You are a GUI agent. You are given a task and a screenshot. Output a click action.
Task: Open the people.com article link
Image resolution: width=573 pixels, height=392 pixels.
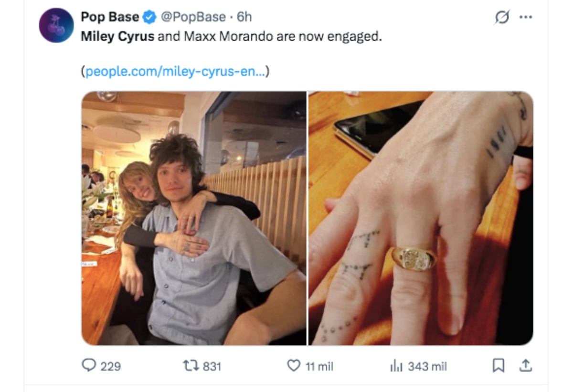(175, 72)
